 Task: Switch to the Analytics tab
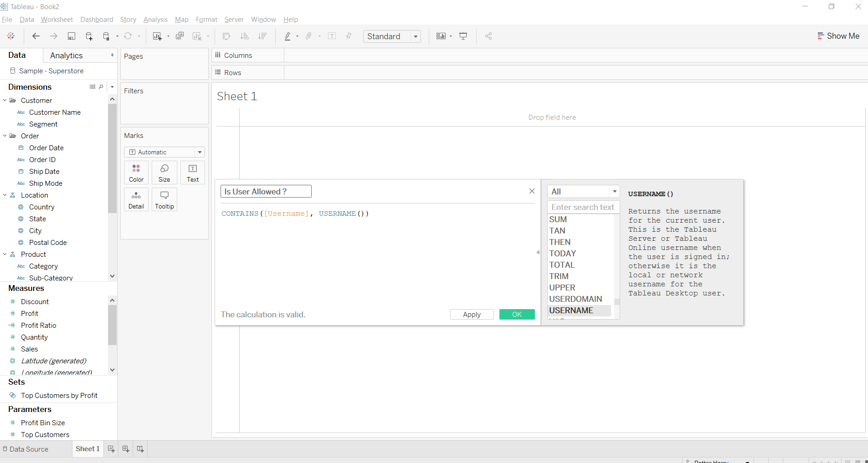67,56
